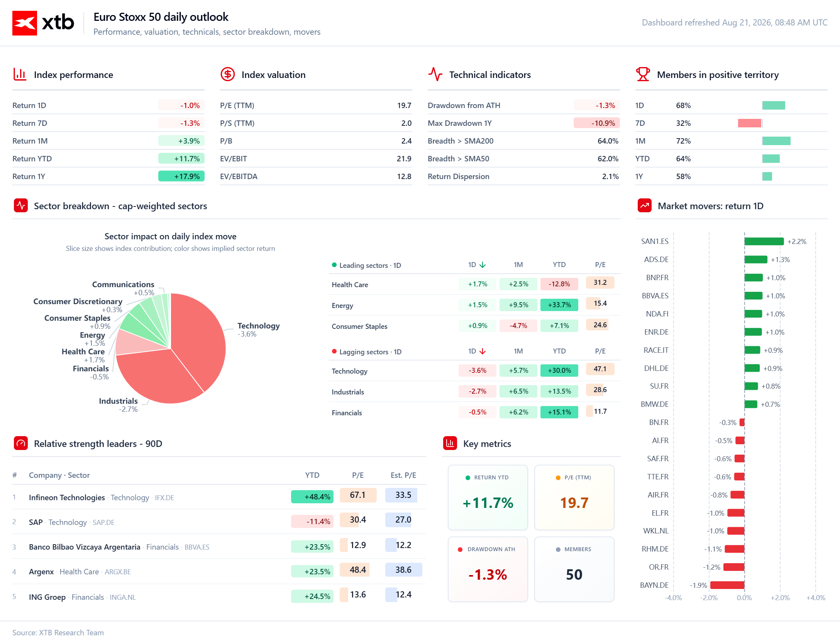Open Infineon Technologies row
Viewport: 840px width, 643px height.
(219, 497)
